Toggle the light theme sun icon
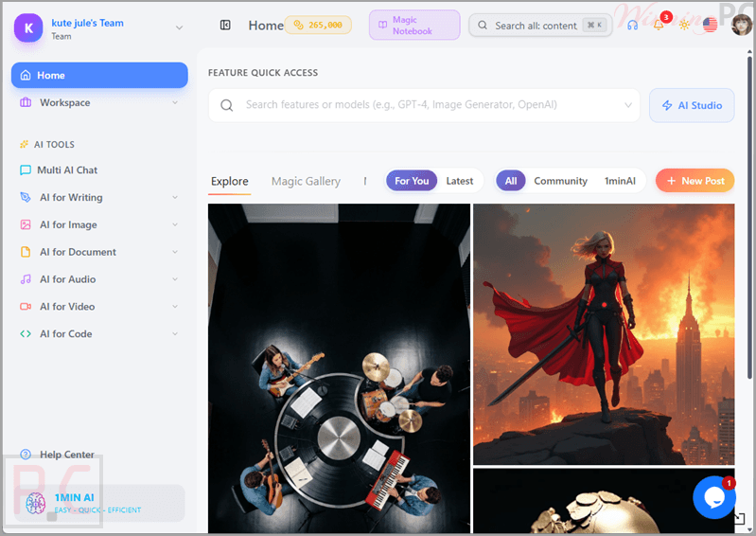The width and height of the screenshot is (756, 536). pos(684,25)
